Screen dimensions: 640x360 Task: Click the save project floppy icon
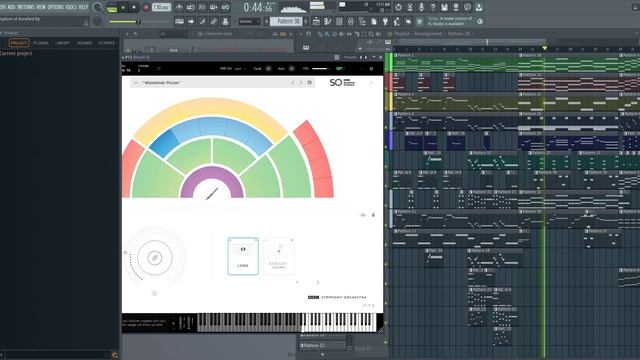(444, 7)
